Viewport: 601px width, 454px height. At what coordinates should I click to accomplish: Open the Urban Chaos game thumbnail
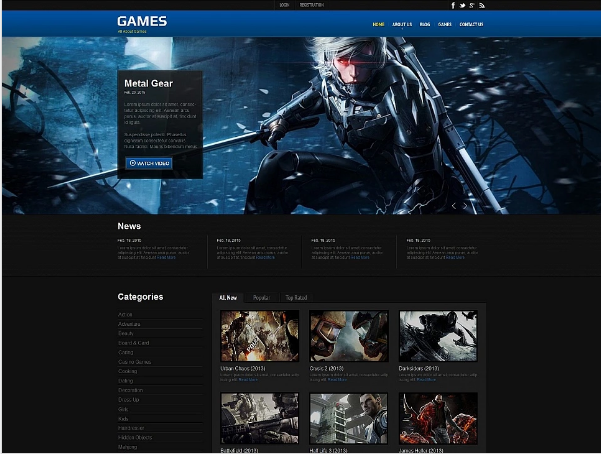tap(259, 336)
